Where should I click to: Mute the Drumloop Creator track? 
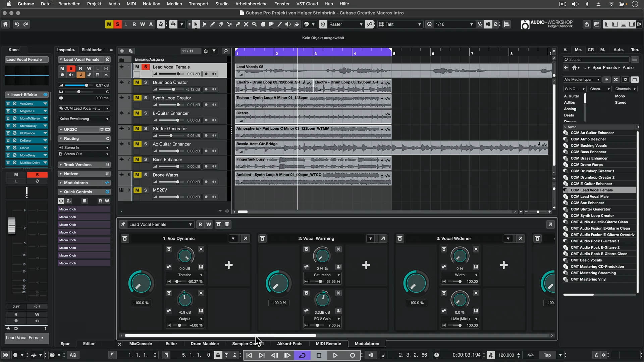tap(137, 82)
